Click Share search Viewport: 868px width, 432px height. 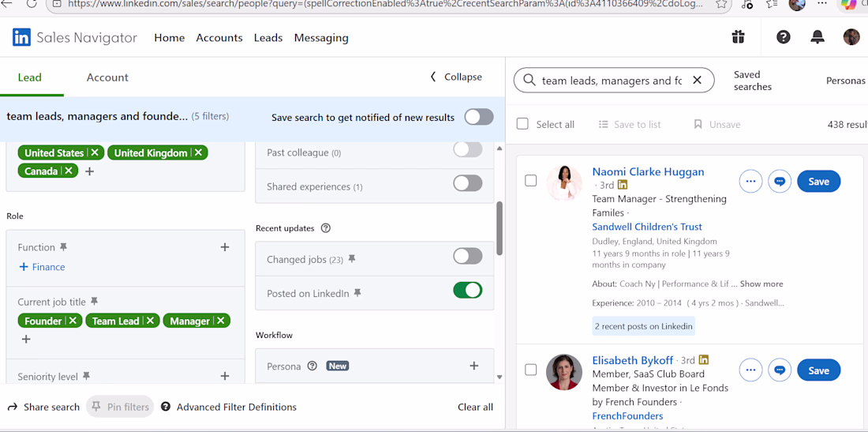point(43,407)
